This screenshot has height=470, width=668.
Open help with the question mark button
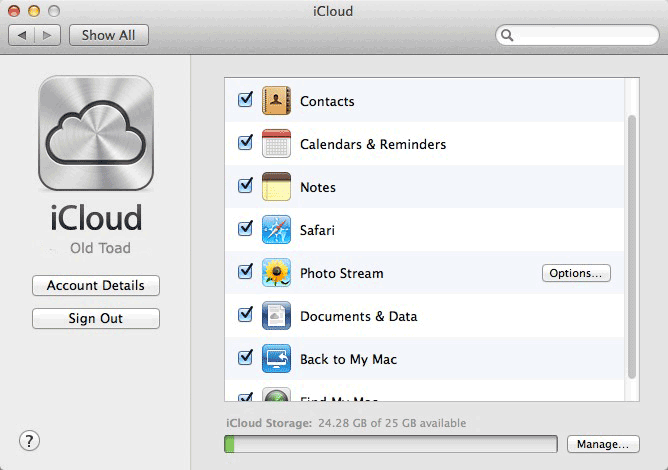tap(29, 441)
